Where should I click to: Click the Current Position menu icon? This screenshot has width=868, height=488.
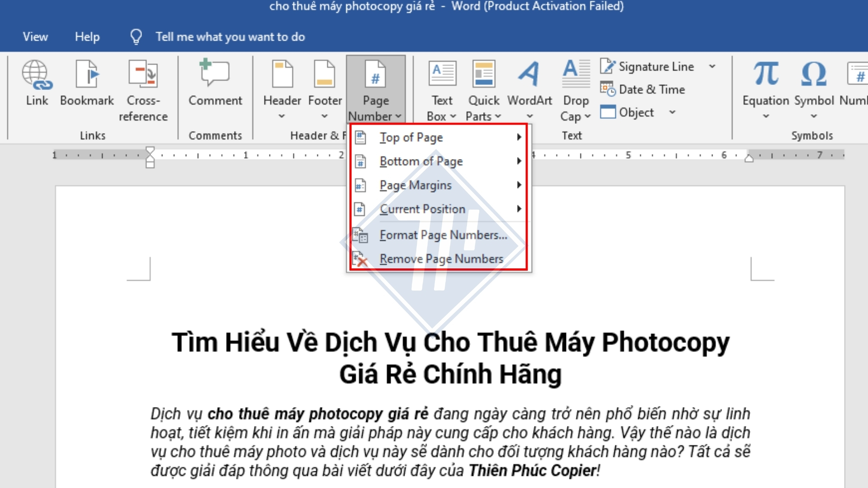(360, 209)
